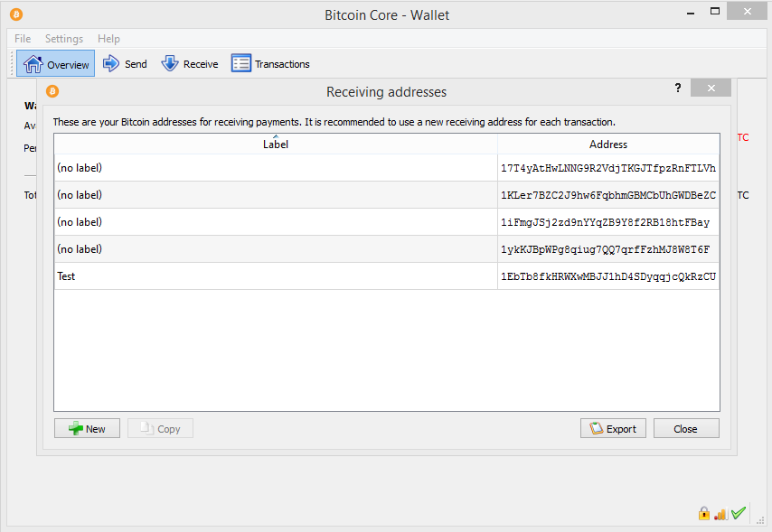Open the Receive page
This screenshot has height=532, width=772.
pos(190,63)
